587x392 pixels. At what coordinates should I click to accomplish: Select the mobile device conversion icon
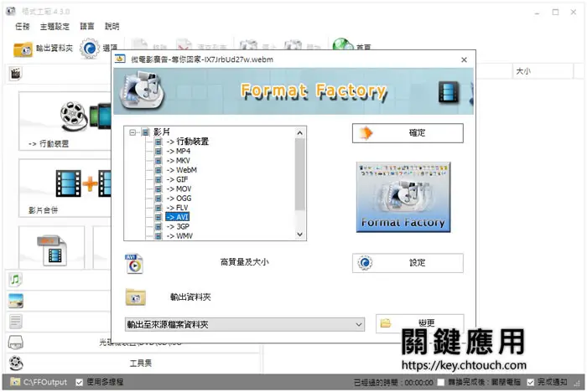pos(86,116)
